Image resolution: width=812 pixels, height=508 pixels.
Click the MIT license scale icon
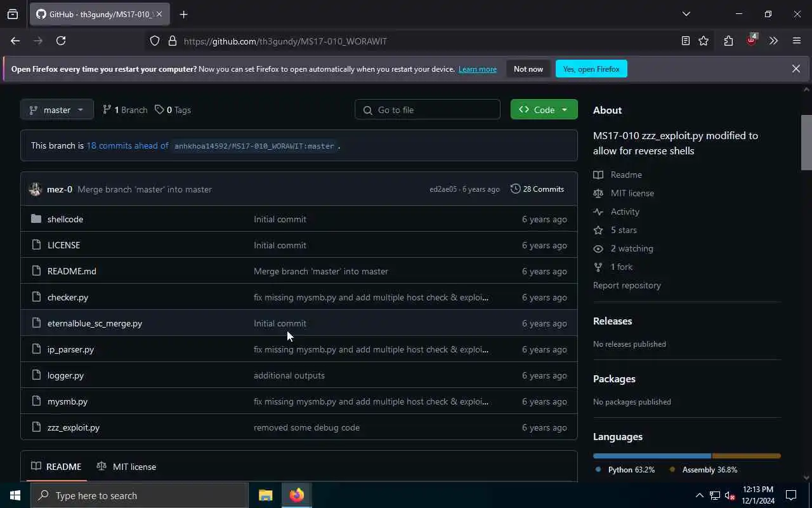click(598, 193)
